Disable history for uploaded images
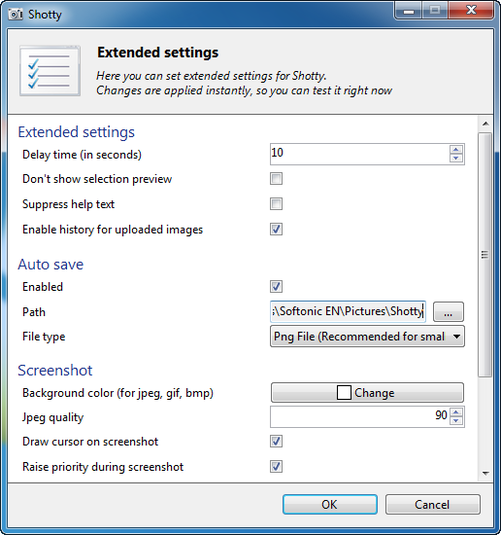This screenshot has height=535, width=501. (x=276, y=229)
